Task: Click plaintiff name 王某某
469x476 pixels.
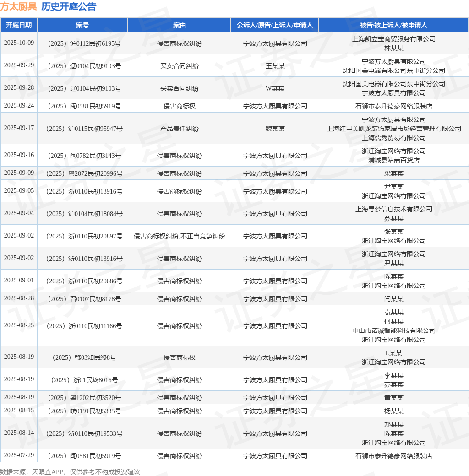Action: point(275,66)
